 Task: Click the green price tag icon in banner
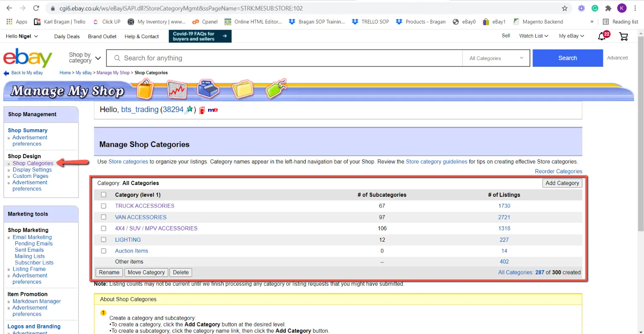[276, 89]
